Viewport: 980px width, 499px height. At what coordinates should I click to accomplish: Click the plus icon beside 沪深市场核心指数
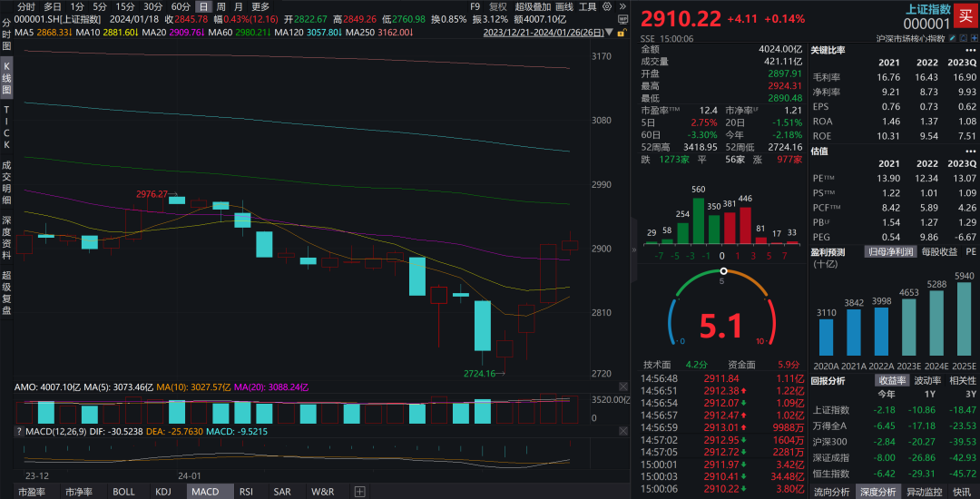974,38
